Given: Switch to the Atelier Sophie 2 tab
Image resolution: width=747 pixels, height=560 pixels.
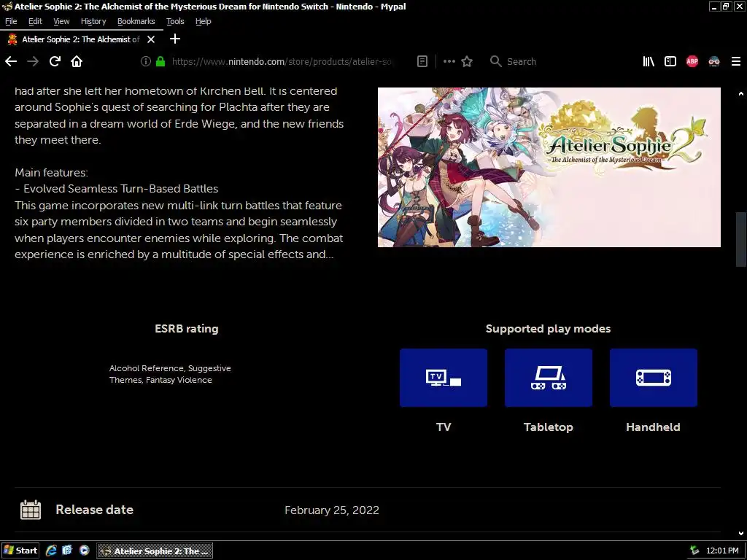Looking at the screenshot, I should pos(81,39).
